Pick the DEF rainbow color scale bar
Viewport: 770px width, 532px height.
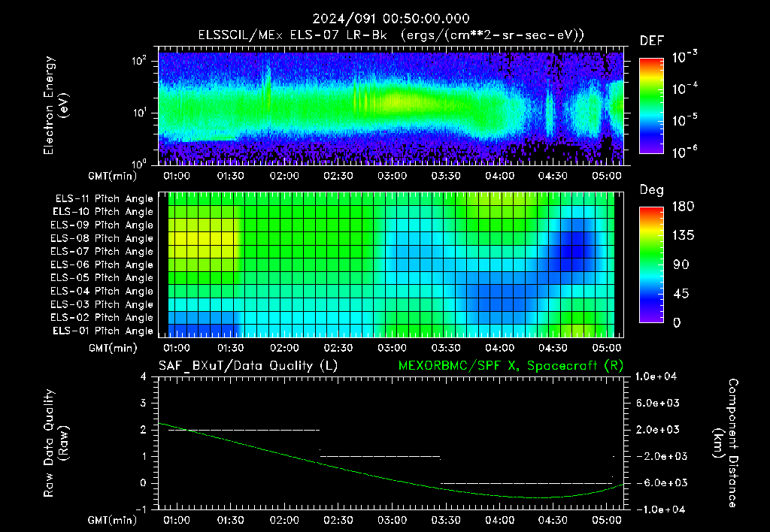pyautogui.click(x=651, y=105)
